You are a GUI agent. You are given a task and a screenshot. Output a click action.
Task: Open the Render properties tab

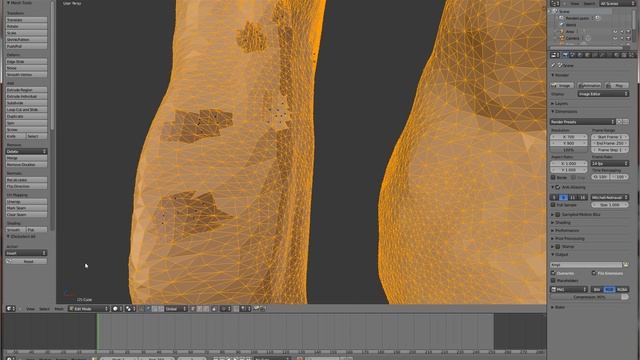point(565,55)
